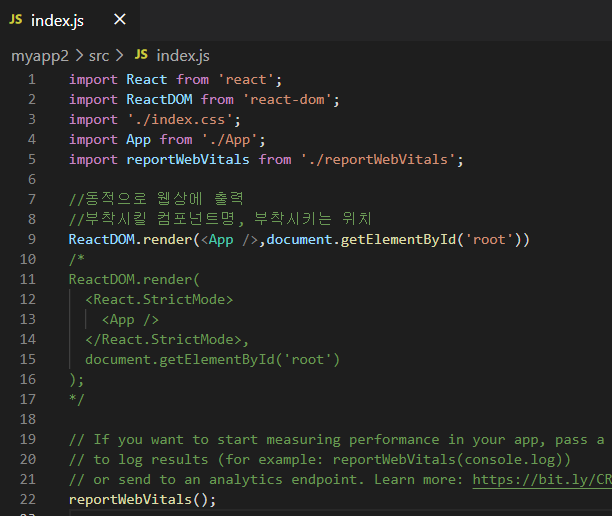Click commented </React.StrictMode> closing tag
The height and width of the screenshot is (516, 612).
point(164,340)
